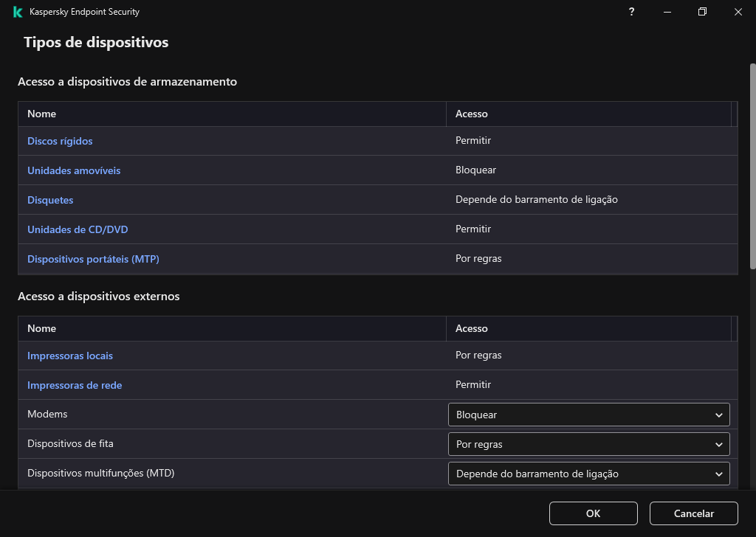
Task: Select the Disquetes device link
Action: coord(50,200)
